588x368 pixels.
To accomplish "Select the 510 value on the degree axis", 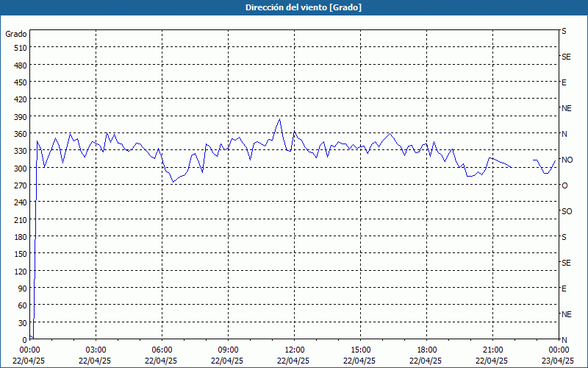I will [x=21, y=48].
